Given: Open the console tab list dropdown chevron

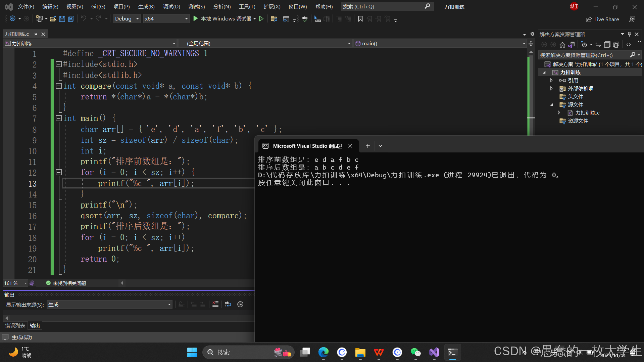Looking at the screenshot, I should tap(380, 146).
